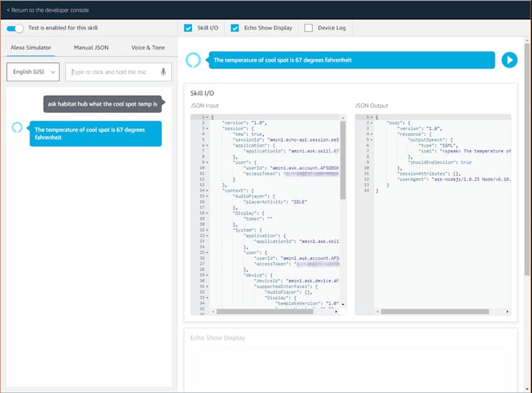Click the top response banner text
Viewport: 532px width, 393px height.
283,60
